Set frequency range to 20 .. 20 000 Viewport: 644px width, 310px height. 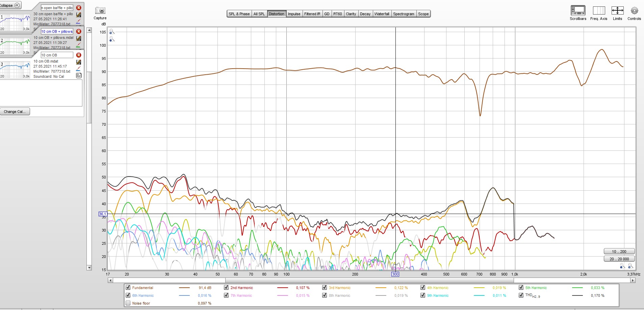point(619,259)
